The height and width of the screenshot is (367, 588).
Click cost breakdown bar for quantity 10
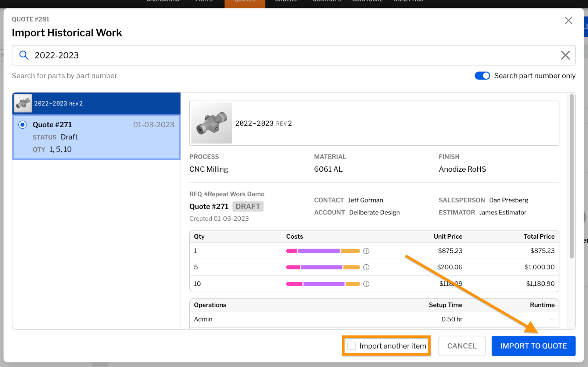(323, 284)
